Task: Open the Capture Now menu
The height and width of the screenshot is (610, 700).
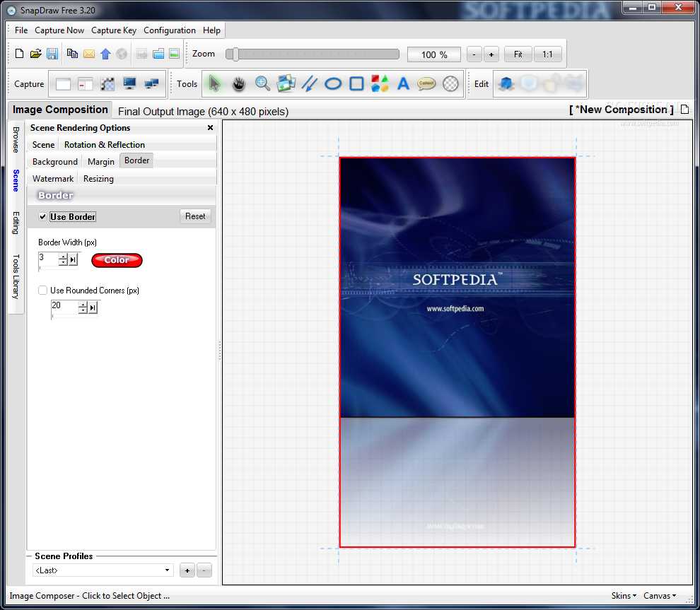Action: [59, 30]
